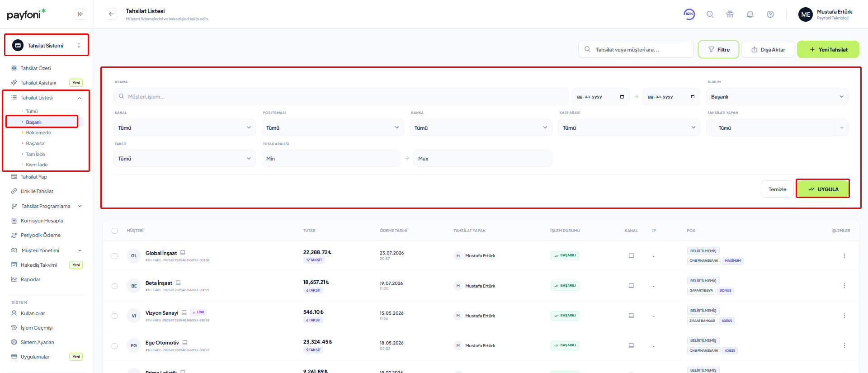868x373 pixels.
Task: Open row actions menu for Global İnşaat
Action: click(844, 256)
